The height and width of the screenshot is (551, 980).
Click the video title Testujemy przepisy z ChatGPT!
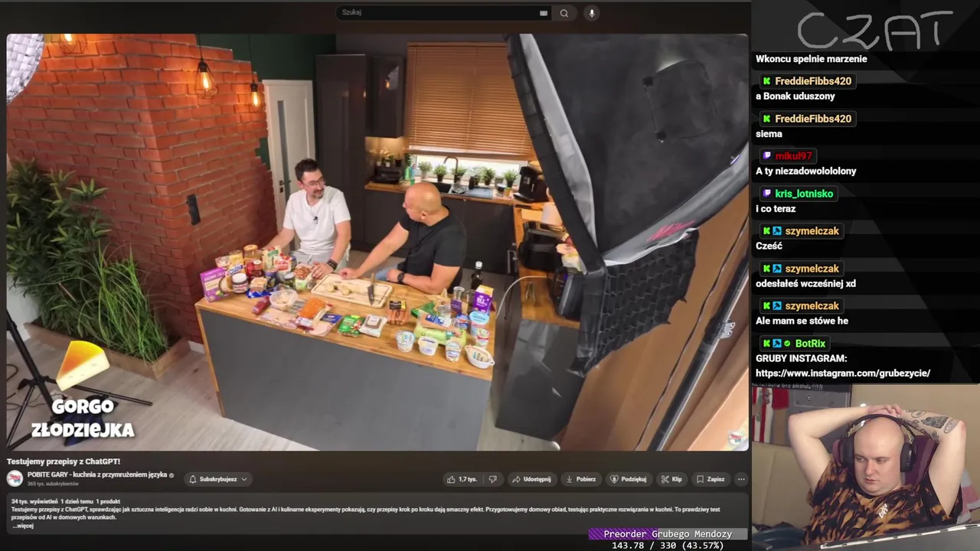pyautogui.click(x=64, y=461)
